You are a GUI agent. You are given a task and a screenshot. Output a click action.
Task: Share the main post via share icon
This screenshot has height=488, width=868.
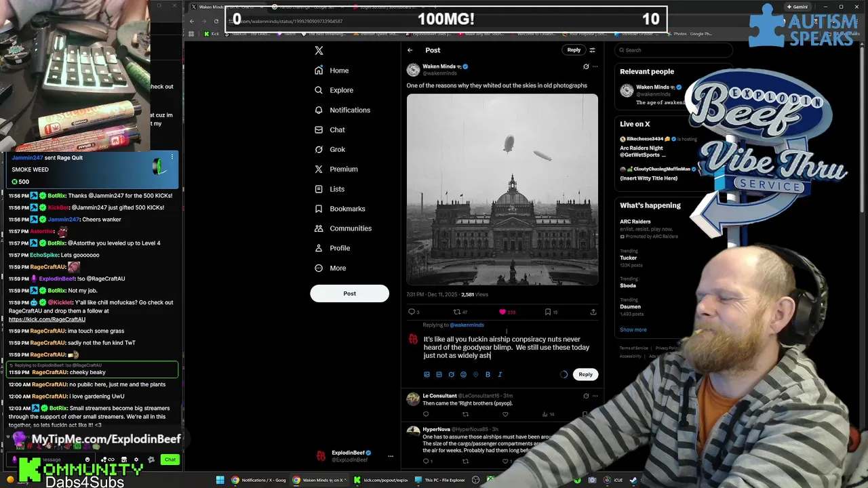pos(593,312)
